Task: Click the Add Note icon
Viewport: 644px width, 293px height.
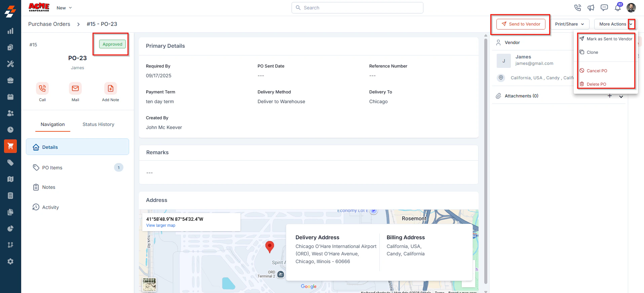Action: coord(111,88)
